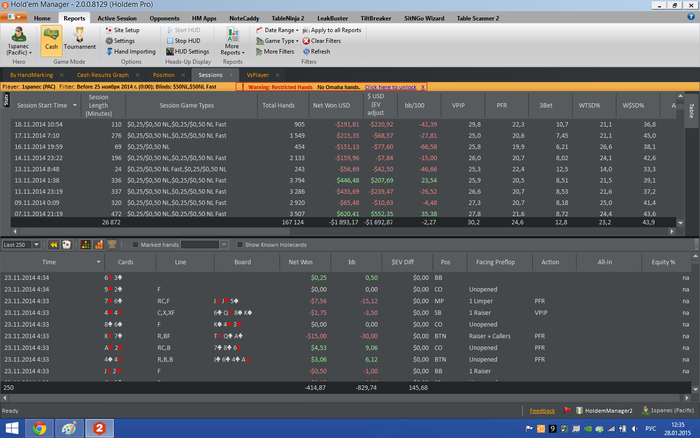
Task: Open the help question mark icon
Action: (691, 17)
